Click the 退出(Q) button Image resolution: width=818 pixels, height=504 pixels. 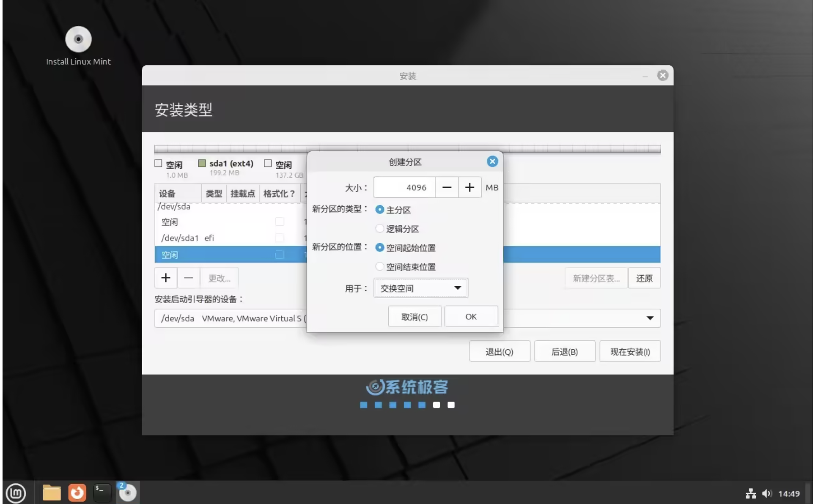[500, 351]
